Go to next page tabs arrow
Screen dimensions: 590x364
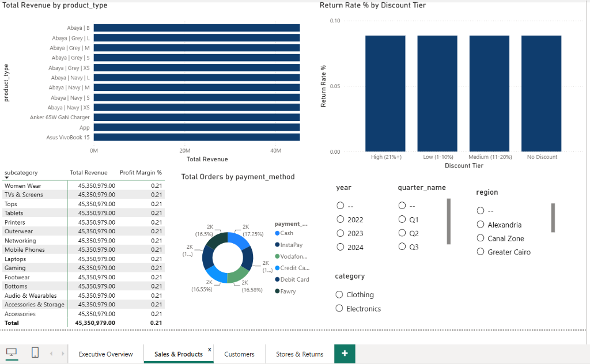63,354
